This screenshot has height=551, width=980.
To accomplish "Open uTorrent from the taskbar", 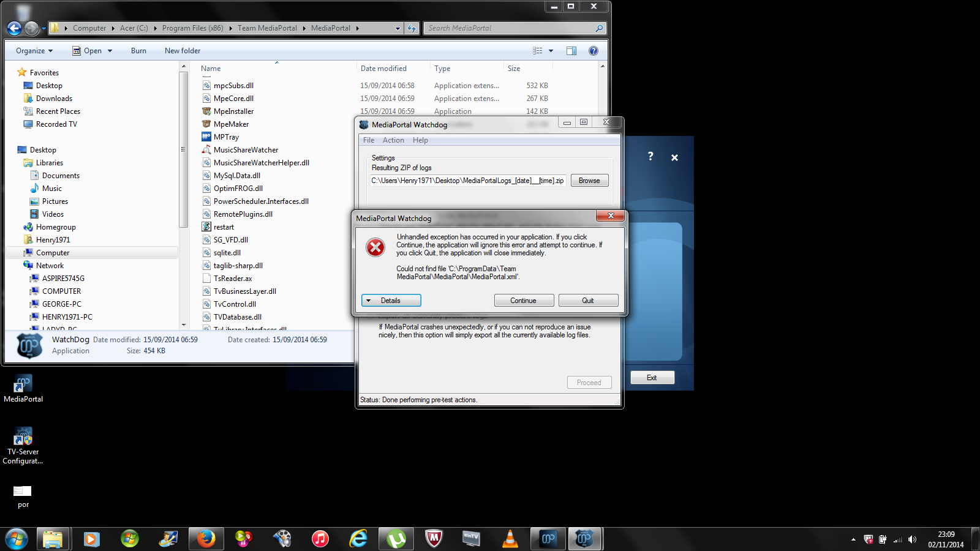I will click(x=396, y=539).
